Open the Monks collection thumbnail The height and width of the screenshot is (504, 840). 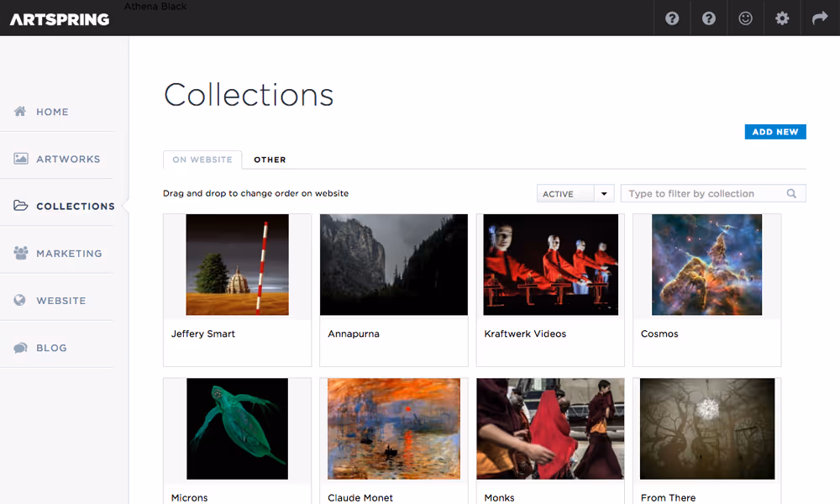pyautogui.click(x=551, y=428)
